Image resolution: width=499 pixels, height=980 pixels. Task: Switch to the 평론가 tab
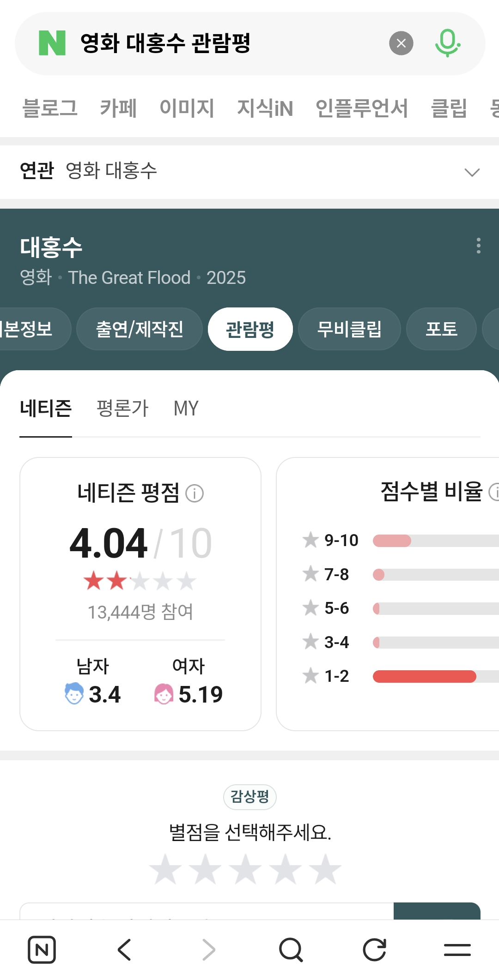[122, 409]
